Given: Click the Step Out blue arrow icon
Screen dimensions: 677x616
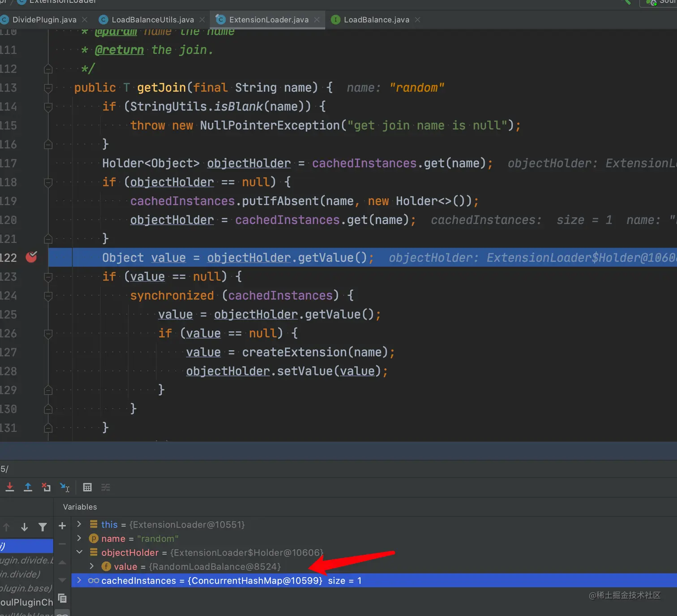Looking at the screenshot, I should click(x=28, y=487).
